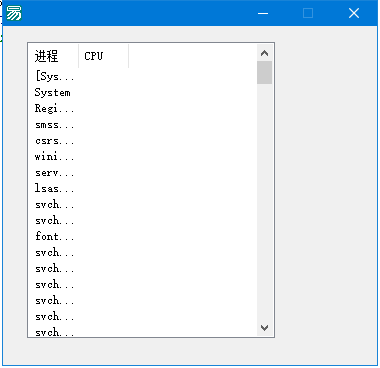Select the first svch... process row
This screenshot has height=368, width=380.
54,204
